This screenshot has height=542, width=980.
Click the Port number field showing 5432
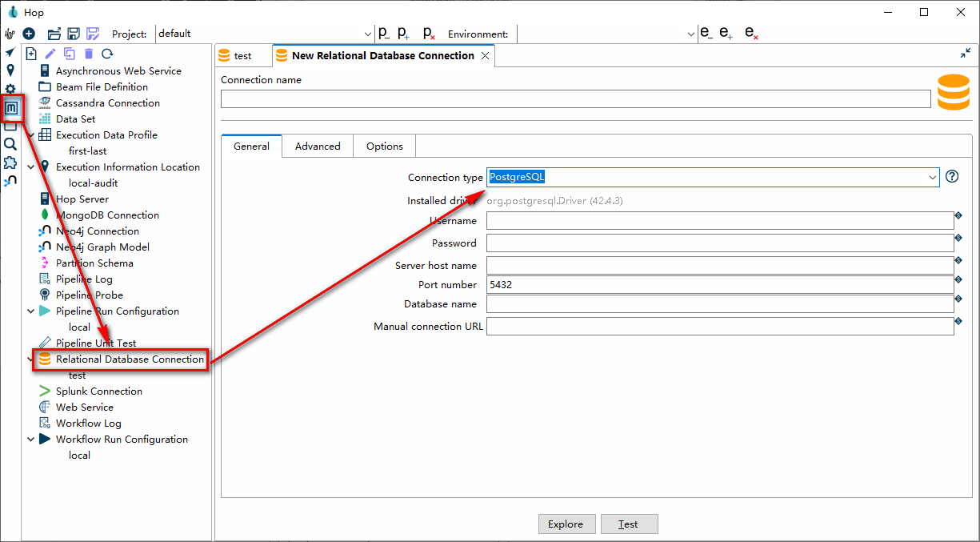(x=720, y=284)
